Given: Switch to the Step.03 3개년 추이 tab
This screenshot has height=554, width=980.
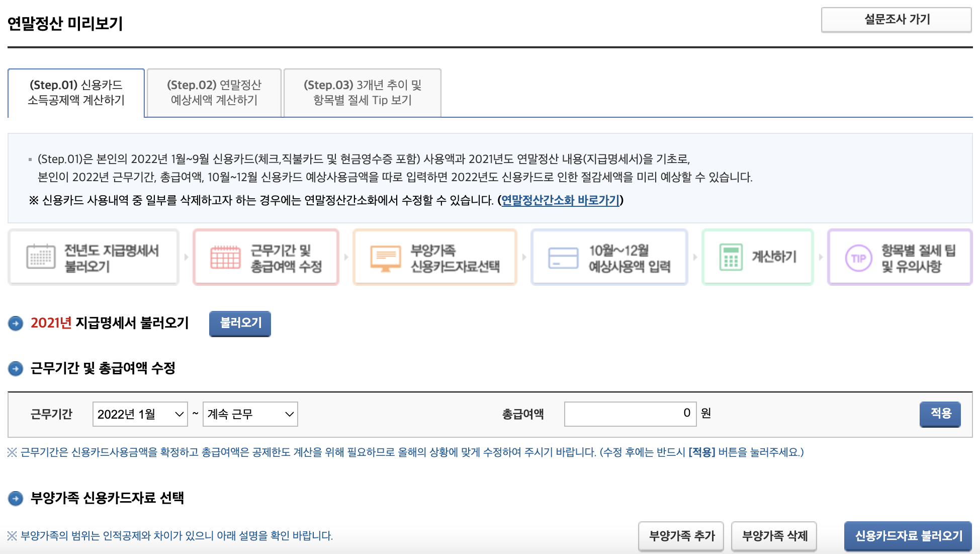Looking at the screenshot, I should pyautogui.click(x=362, y=93).
